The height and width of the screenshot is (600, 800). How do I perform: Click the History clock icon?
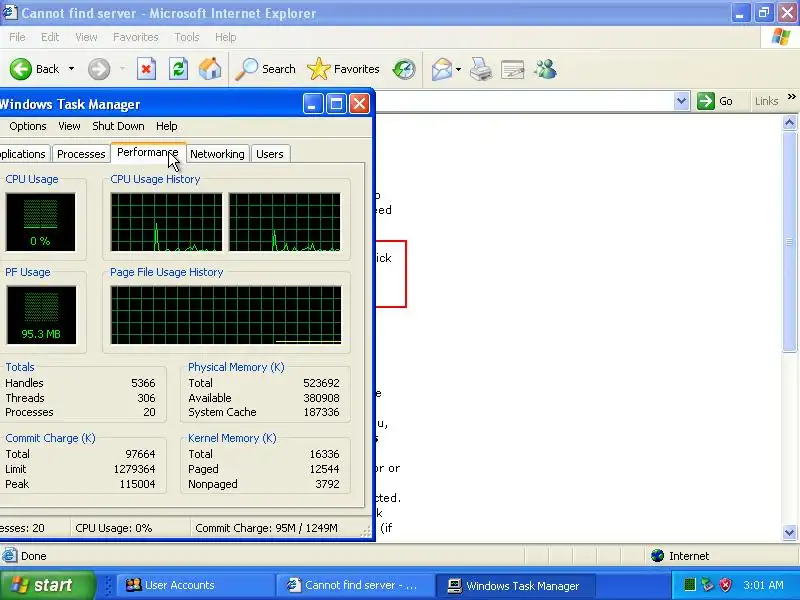404,69
